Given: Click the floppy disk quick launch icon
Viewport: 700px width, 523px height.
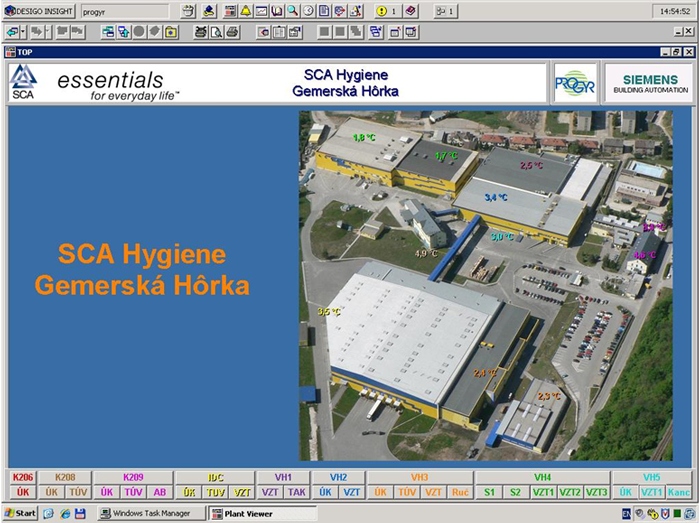Looking at the screenshot, I should (80, 513).
